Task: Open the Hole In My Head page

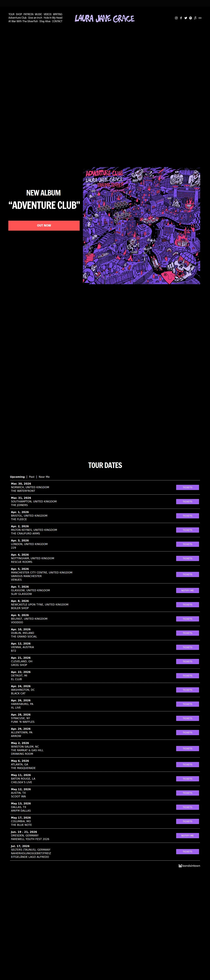Action: coord(53,18)
